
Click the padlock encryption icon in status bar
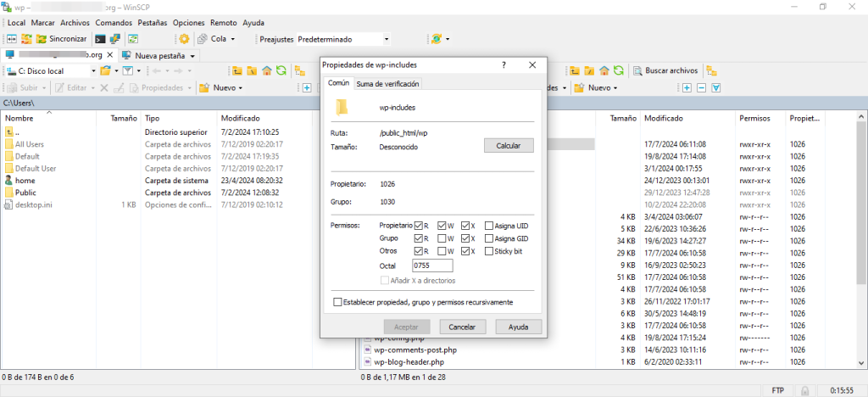[x=805, y=390]
